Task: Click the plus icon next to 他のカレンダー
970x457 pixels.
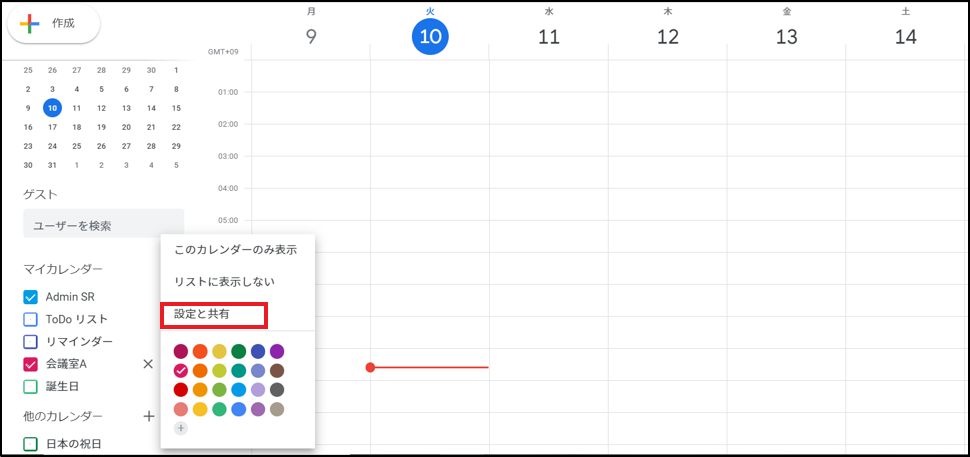Action: (x=148, y=416)
